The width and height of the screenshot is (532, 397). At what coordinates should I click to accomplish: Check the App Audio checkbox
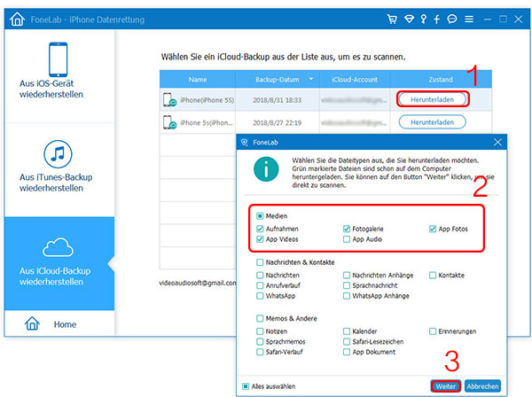point(347,239)
